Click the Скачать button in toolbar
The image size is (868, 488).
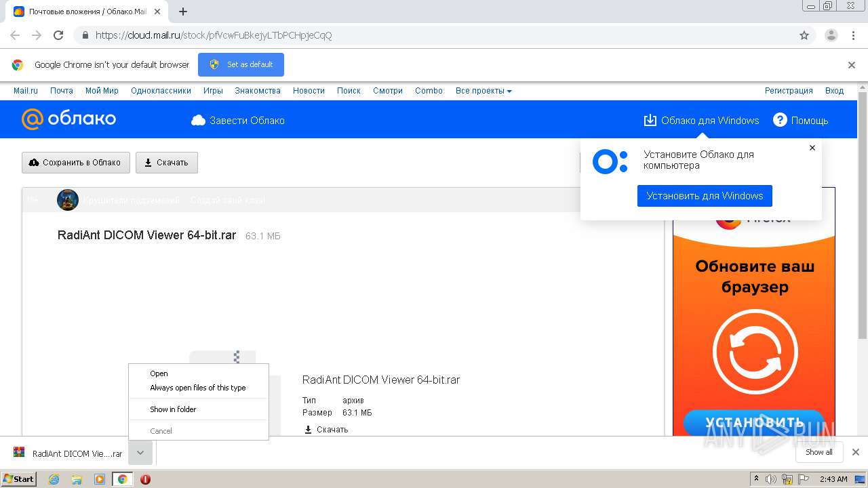tap(167, 163)
